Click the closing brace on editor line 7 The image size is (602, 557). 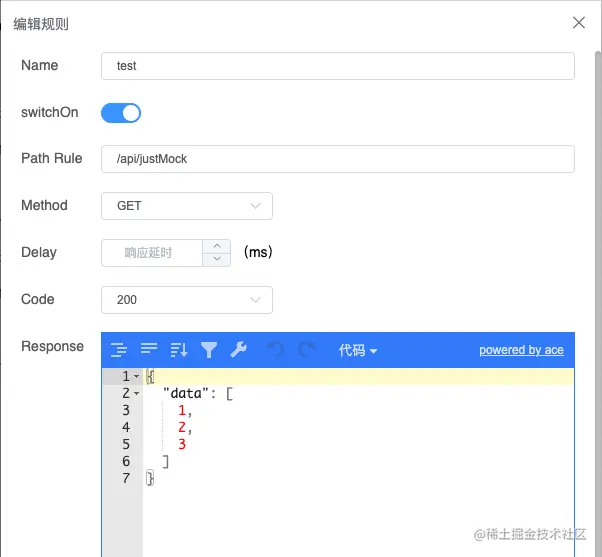point(150,478)
